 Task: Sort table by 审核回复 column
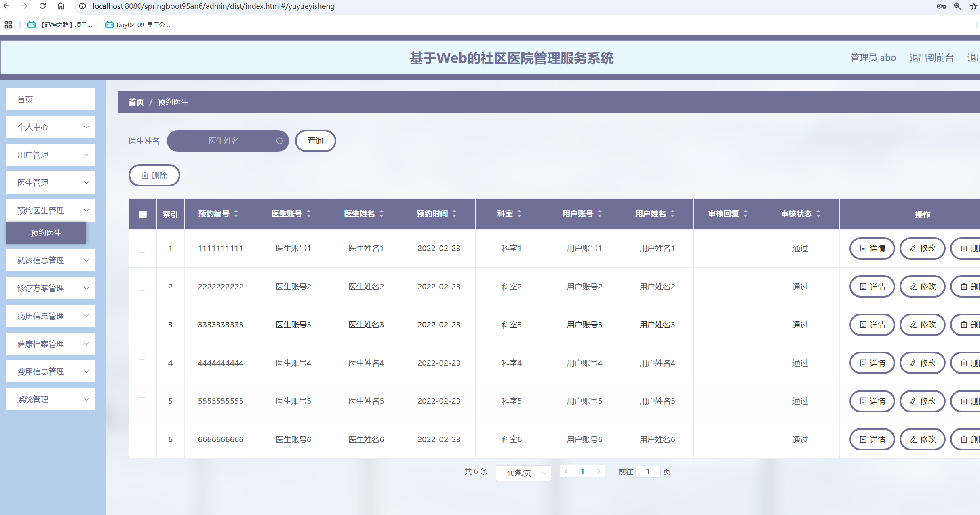coord(746,213)
